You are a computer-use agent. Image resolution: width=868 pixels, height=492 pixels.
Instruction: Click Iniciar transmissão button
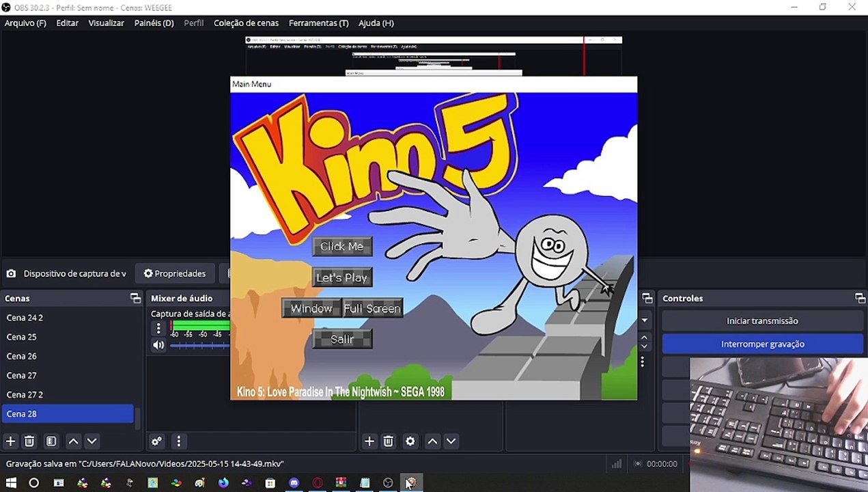coord(763,320)
